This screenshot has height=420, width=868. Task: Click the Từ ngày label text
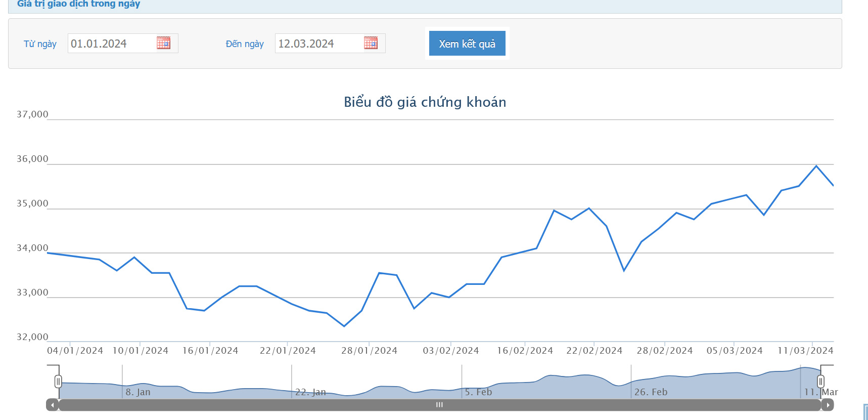[x=40, y=44]
